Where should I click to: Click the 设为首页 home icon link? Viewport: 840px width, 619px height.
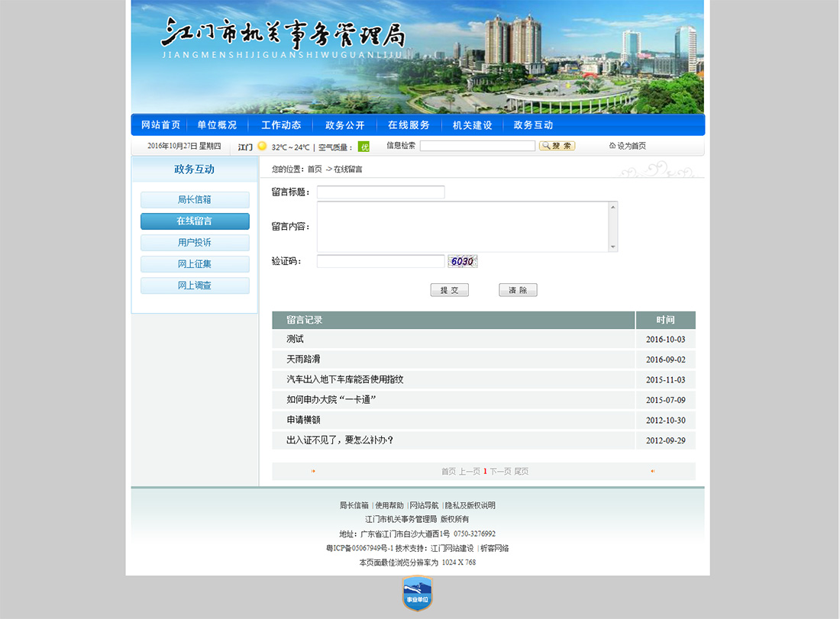click(627, 146)
